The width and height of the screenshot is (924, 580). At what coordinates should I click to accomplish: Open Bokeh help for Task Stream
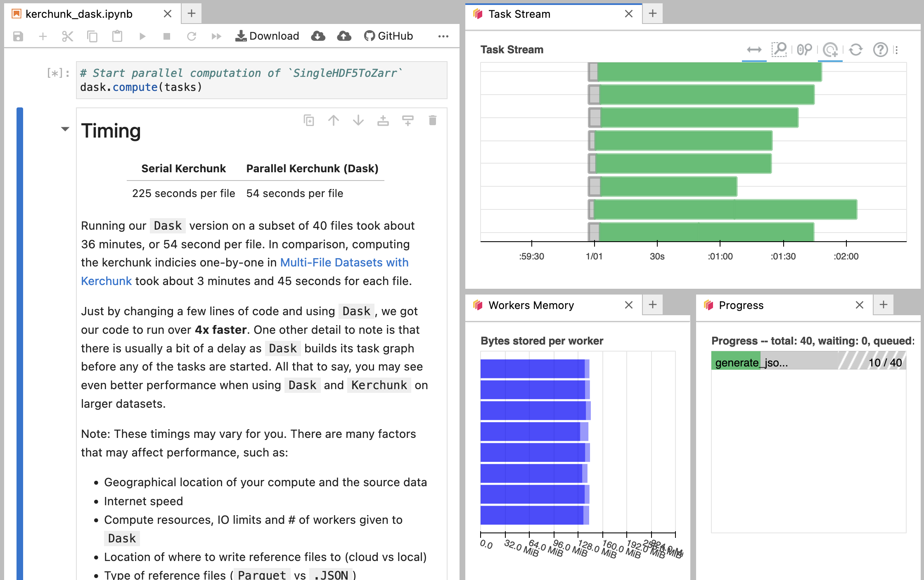pyautogui.click(x=880, y=50)
